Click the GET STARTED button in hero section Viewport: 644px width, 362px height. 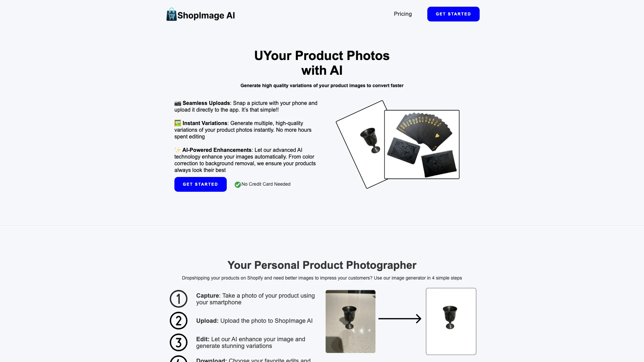[200, 184]
